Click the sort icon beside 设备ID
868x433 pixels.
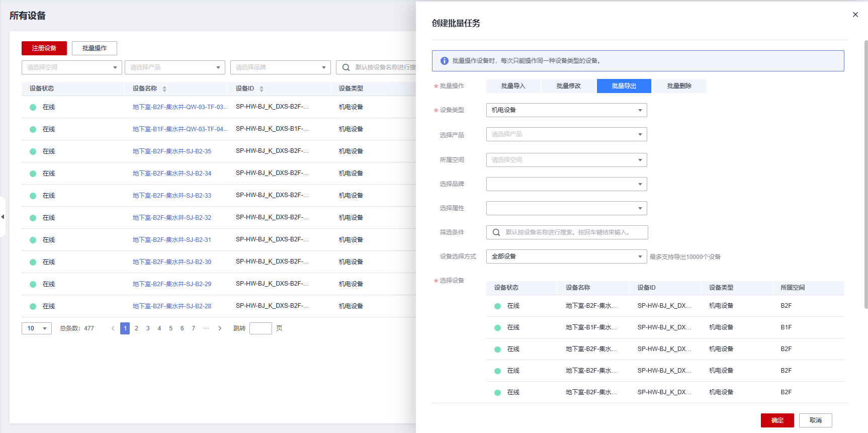click(x=262, y=89)
